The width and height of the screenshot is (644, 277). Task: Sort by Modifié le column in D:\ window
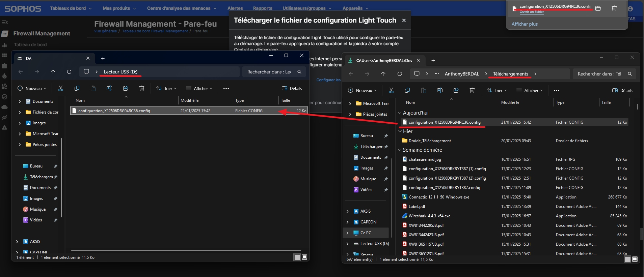pos(206,100)
